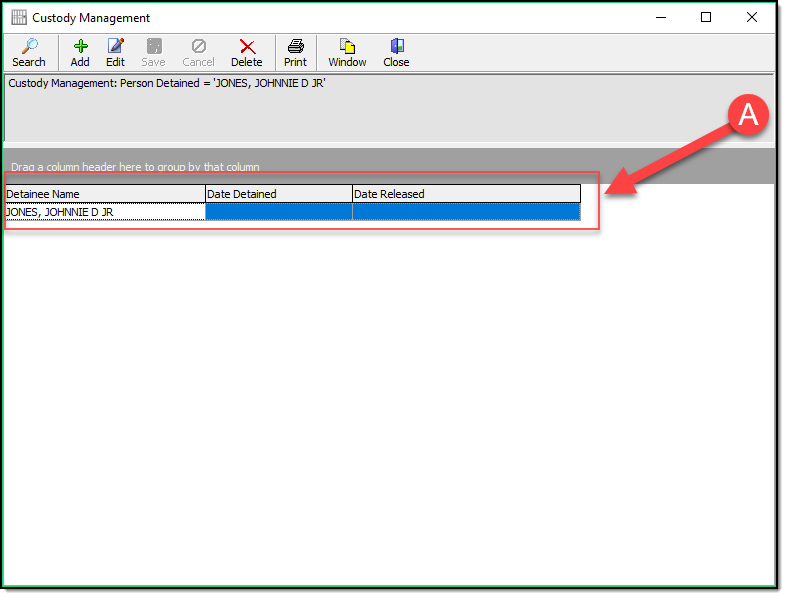
Task: Add a new custody record
Action: 80,47
